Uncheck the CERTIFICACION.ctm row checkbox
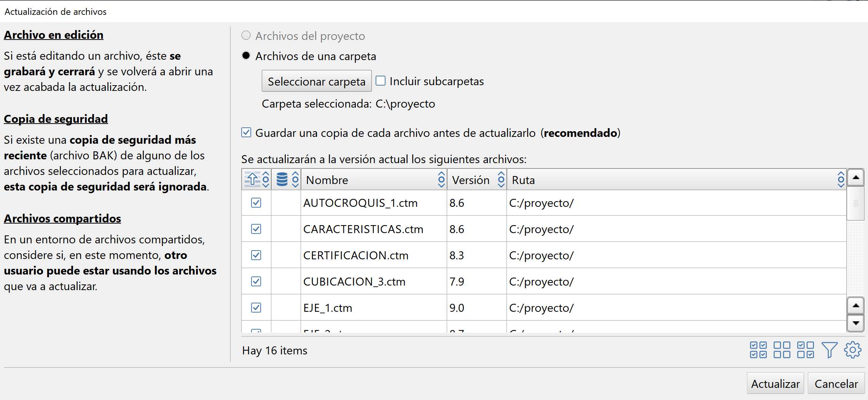Viewport: 868px width, 400px height. point(256,255)
